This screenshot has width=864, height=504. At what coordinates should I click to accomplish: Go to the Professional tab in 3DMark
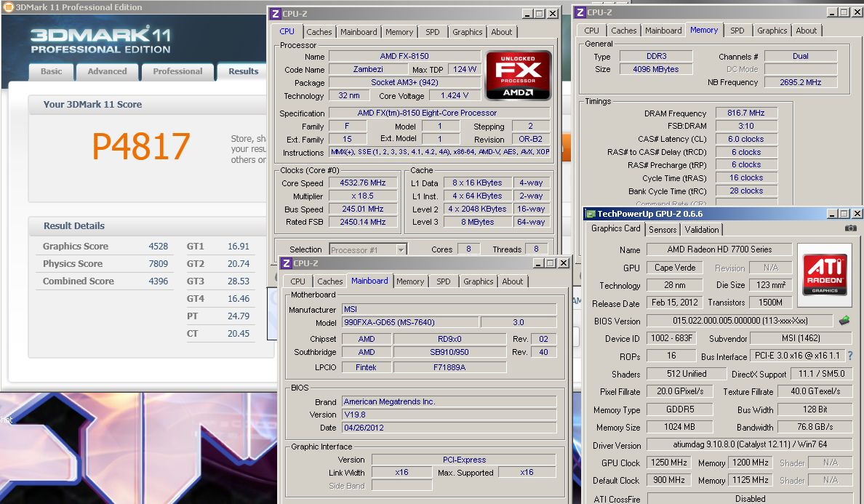tap(177, 71)
